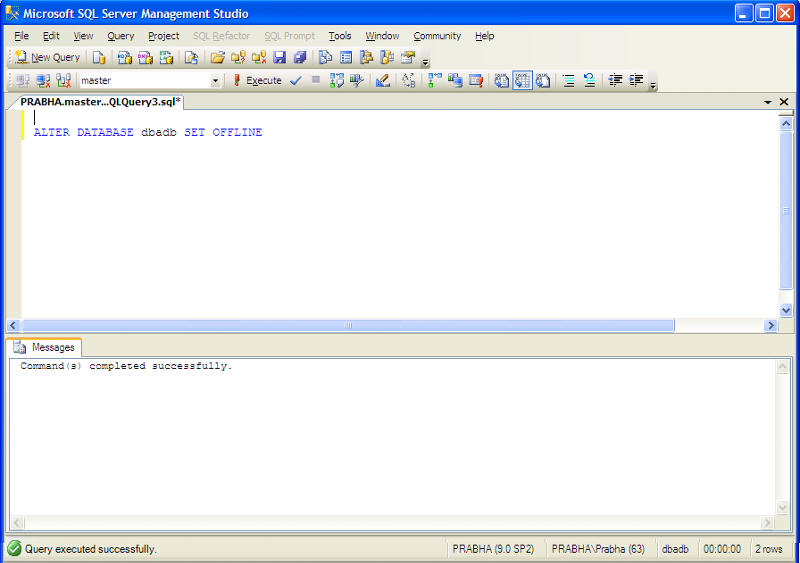Screen dimensions: 800x563
Task: Open Object Explorer from the toolbar
Action: pyautogui.click(x=366, y=57)
